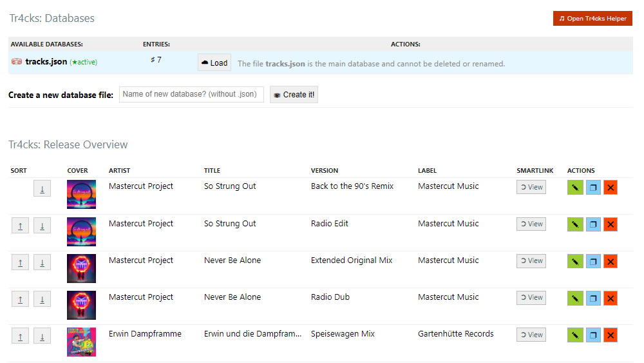
Task: Open cover art of So Strung Out Radio Edit
Action: point(81,231)
